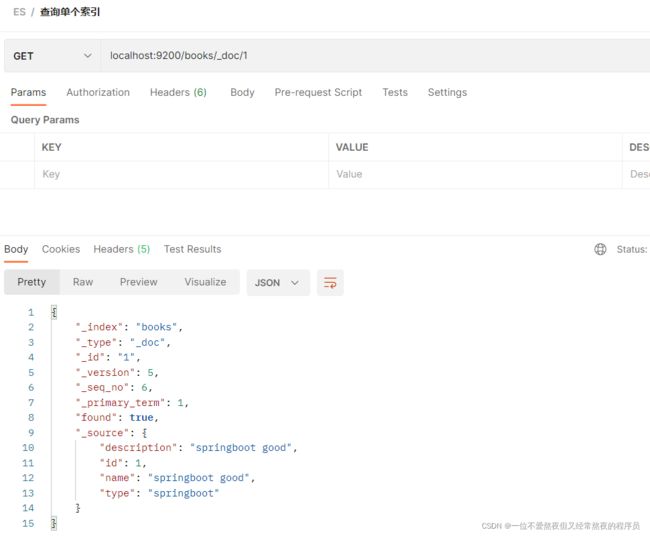Open the request Headers (6) tab

(x=178, y=92)
